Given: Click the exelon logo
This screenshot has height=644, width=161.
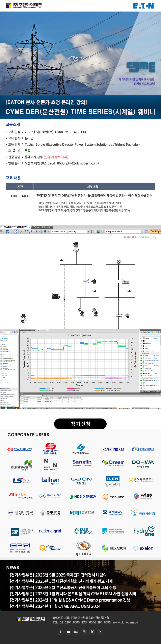Looking at the screenshot, I should point(143,548).
